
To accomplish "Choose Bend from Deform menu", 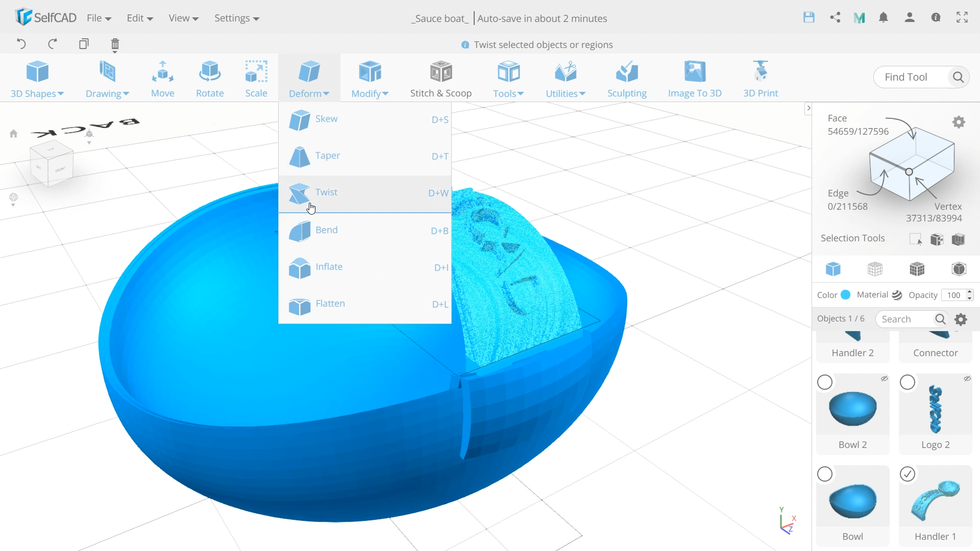I will (x=365, y=231).
